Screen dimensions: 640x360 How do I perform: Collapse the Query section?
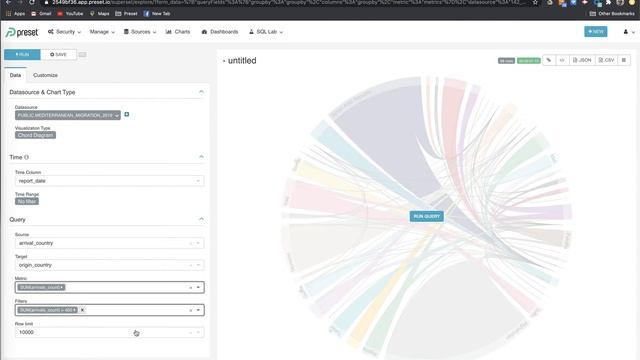(201, 219)
